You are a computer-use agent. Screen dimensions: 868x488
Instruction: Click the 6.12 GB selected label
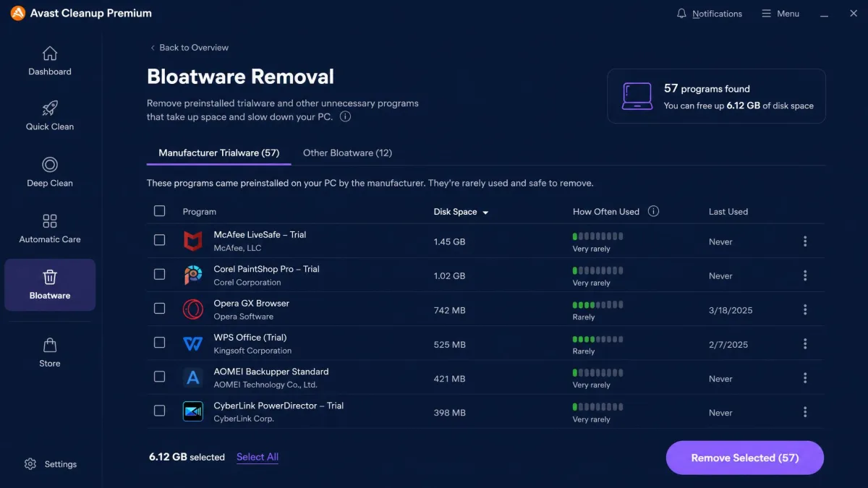click(187, 457)
